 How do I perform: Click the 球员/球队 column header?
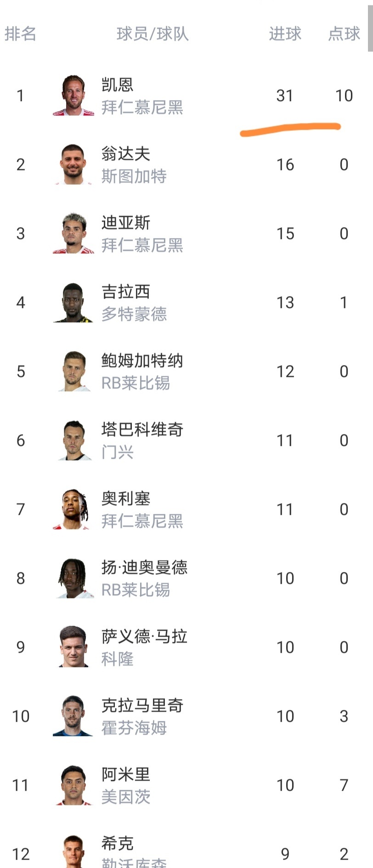coord(153,34)
